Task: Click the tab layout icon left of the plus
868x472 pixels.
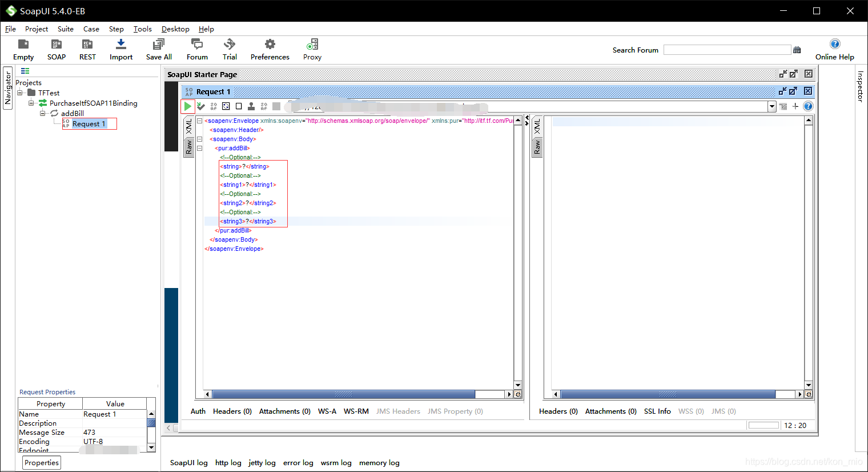Action: point(783,106)
